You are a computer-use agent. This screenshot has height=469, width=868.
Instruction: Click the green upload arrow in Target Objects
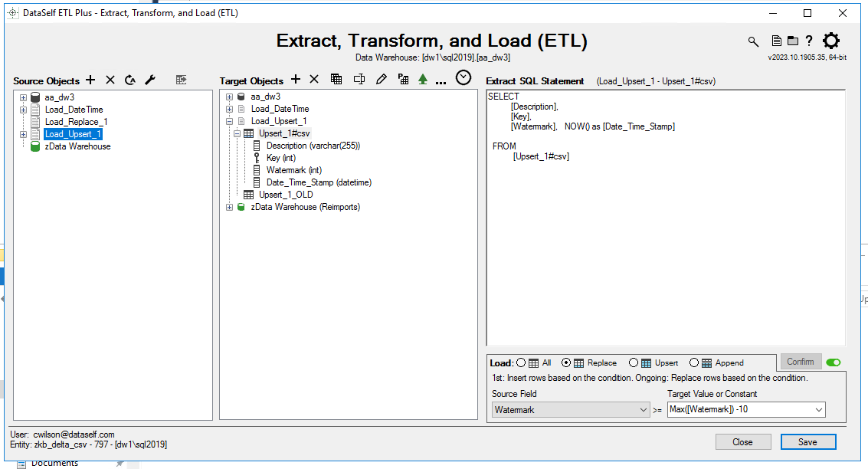tap(422, 79)
